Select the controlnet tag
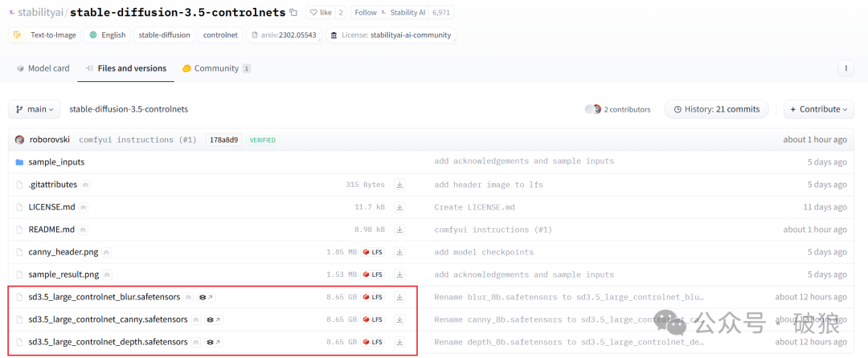This screenshot has width=868, height=358. (220, 35)
